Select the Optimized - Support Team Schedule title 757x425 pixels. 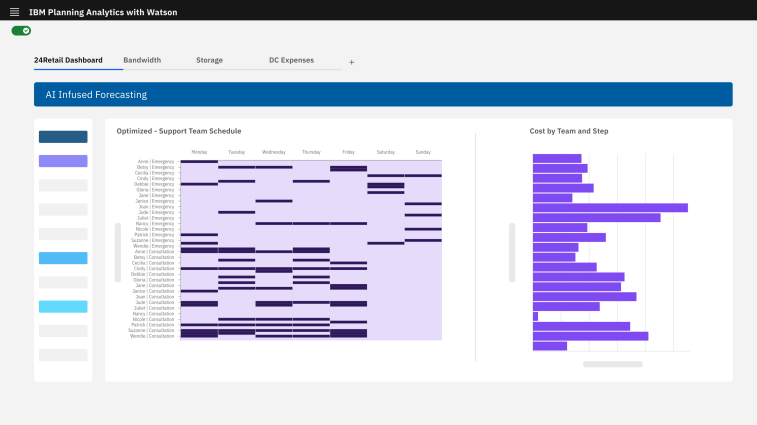pos(179,131)
